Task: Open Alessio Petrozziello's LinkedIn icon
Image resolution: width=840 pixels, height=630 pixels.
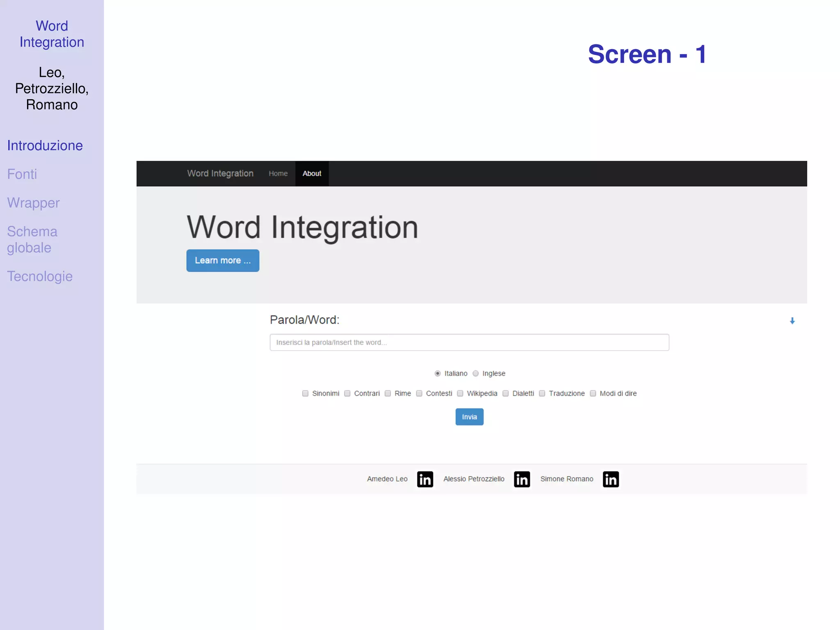Action: (522, 479)
